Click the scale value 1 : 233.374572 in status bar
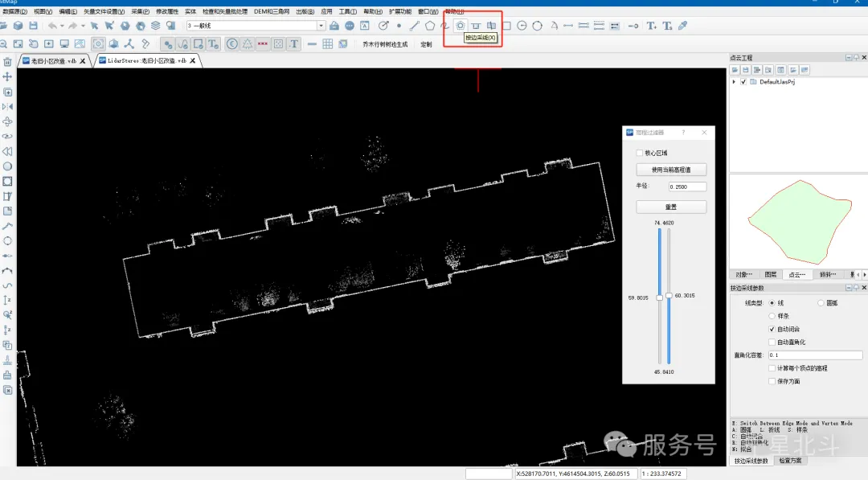The width and height of the screenshot is (868, 480). 663,474
